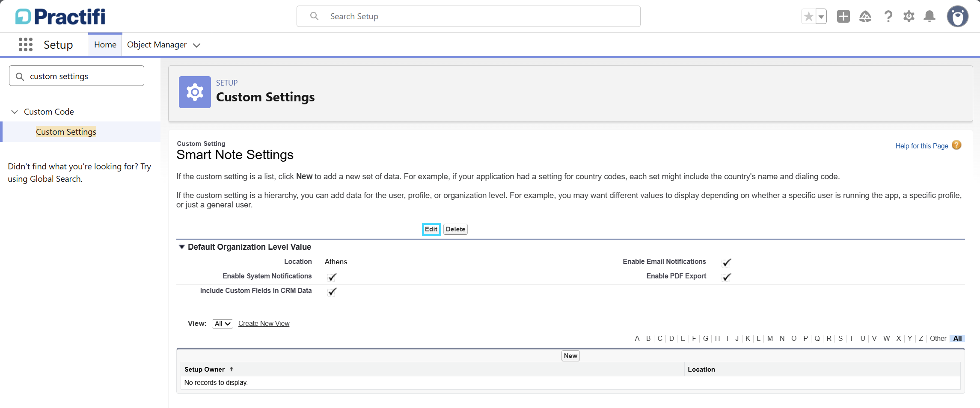The image size is (980, 408).
Task: Click the No records to display text
Action: (x=216, y=382)
